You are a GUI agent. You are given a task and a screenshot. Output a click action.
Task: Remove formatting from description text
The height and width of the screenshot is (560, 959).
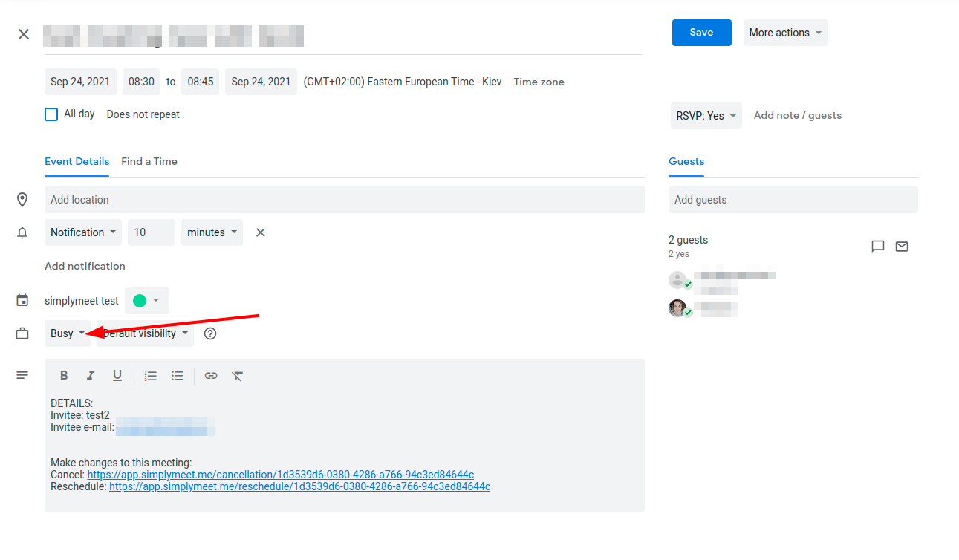tap(237, 376)
